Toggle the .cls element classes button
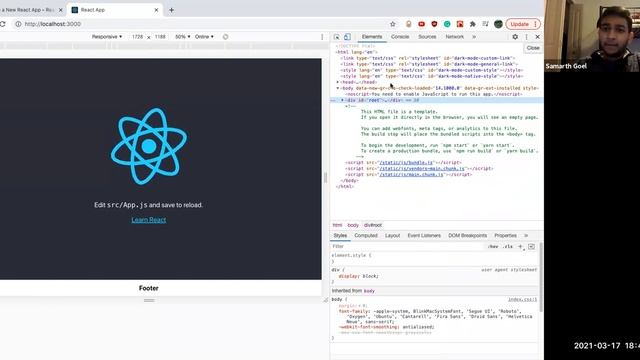Screen dimensions: 640x360 [x=508, y=247]
